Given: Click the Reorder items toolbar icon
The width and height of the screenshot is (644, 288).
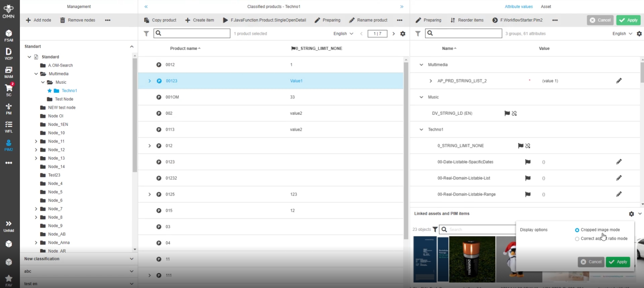Looking at the screenshot, I should 453,20.
